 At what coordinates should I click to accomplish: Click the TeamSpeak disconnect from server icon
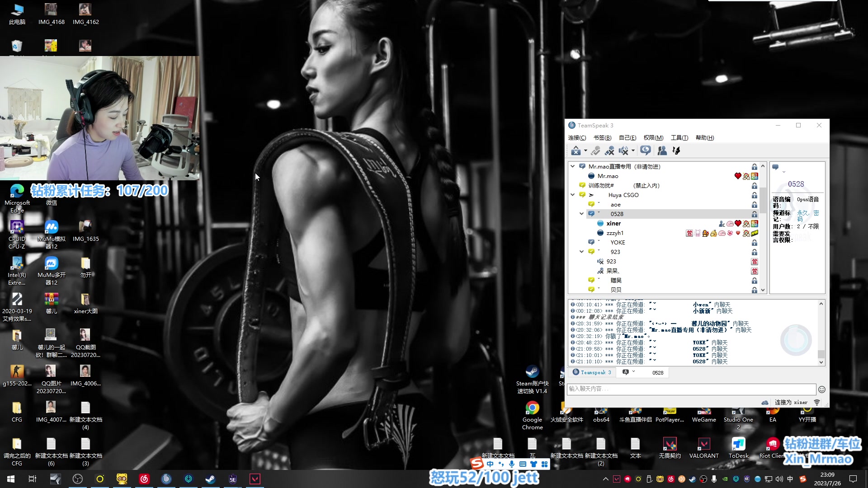576,150
